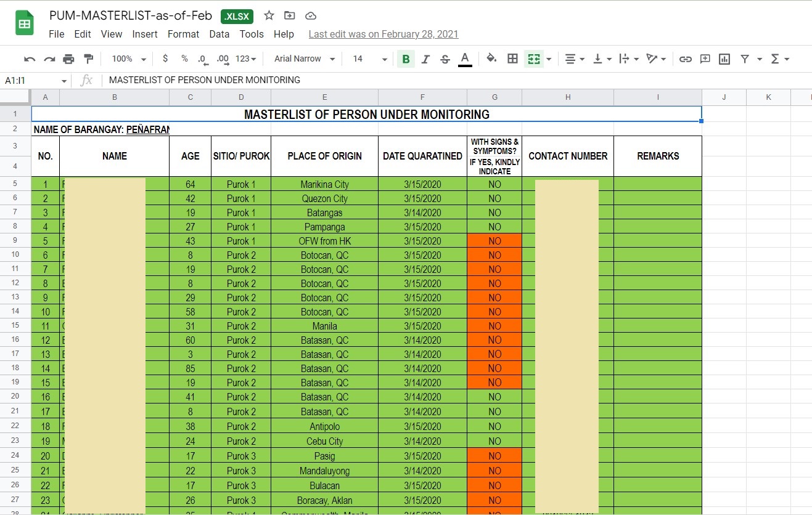Click the cell containing Boracay, Aklan
This screenshot has height=515, width=812.
pyautogui.click(x=324, y=500)
